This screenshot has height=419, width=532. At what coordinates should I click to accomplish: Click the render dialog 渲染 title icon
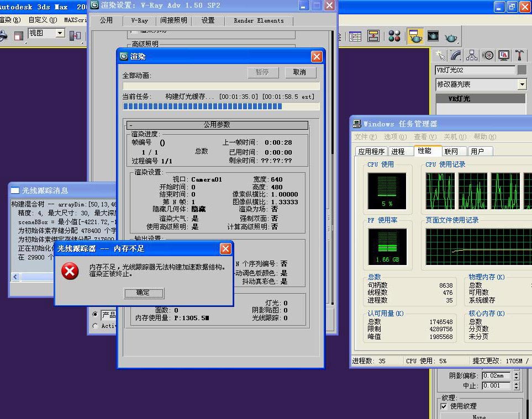(x=124, y=56)
